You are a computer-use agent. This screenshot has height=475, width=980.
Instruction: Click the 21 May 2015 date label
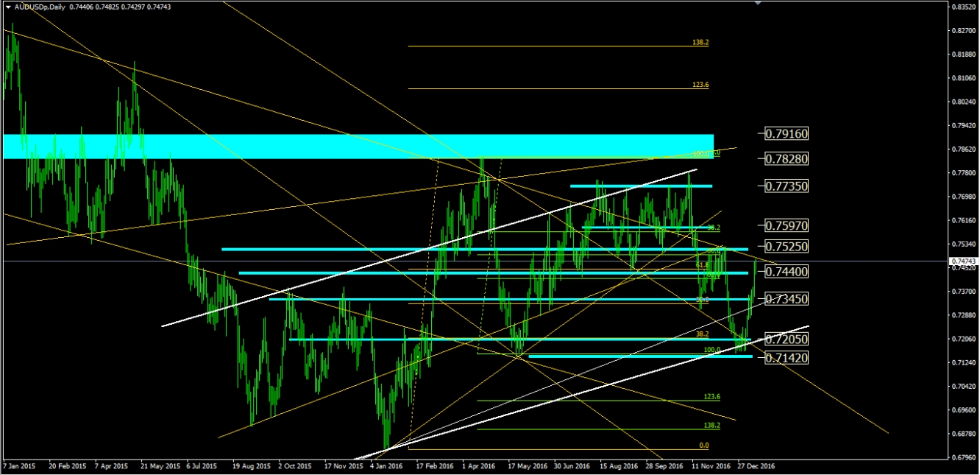[x=160, y=466]
